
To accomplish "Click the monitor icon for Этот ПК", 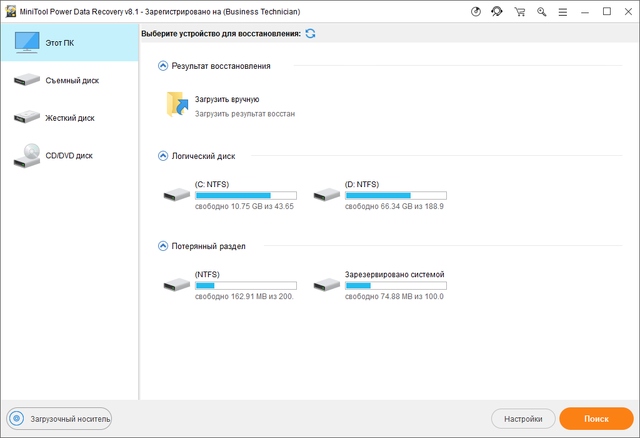I will 27,42.
